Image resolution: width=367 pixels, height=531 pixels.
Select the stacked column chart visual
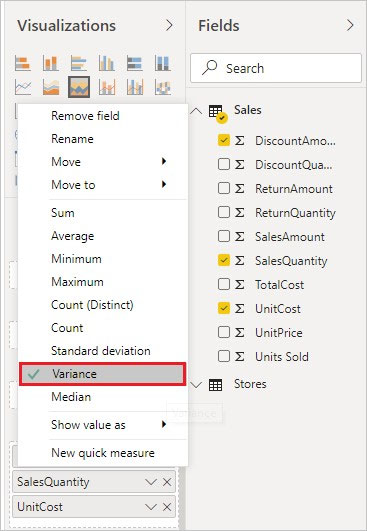(x=51, y=63)
